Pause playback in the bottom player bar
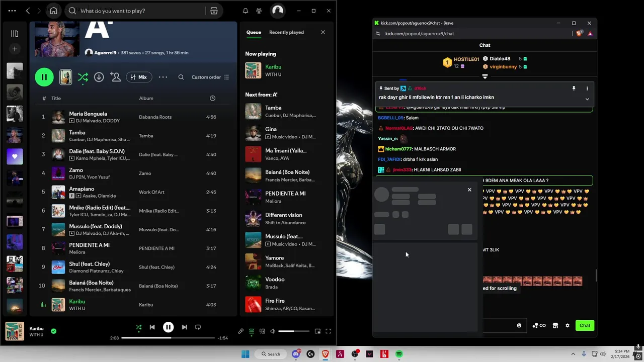The width and height of the screenshot is (644, 362). [168, 327]
